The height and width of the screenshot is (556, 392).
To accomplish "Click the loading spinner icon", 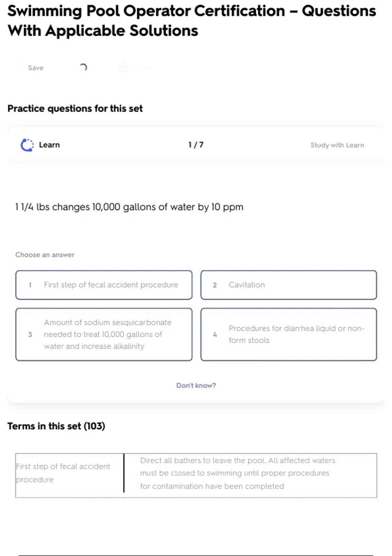I will coord(83,67).
